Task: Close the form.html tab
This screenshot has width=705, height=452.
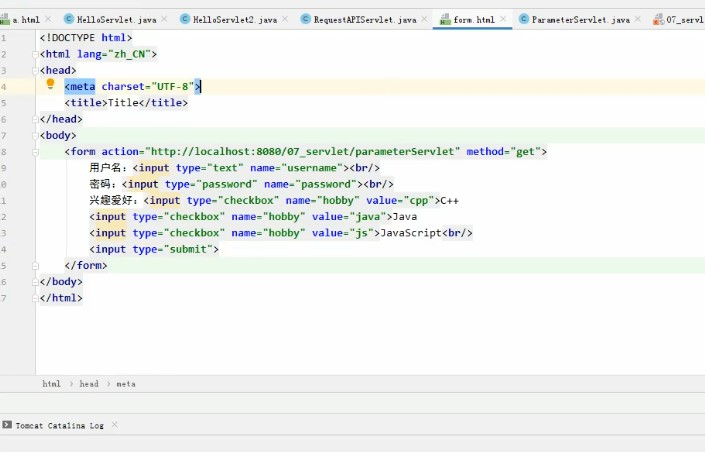Action: (x=503, y=19)
